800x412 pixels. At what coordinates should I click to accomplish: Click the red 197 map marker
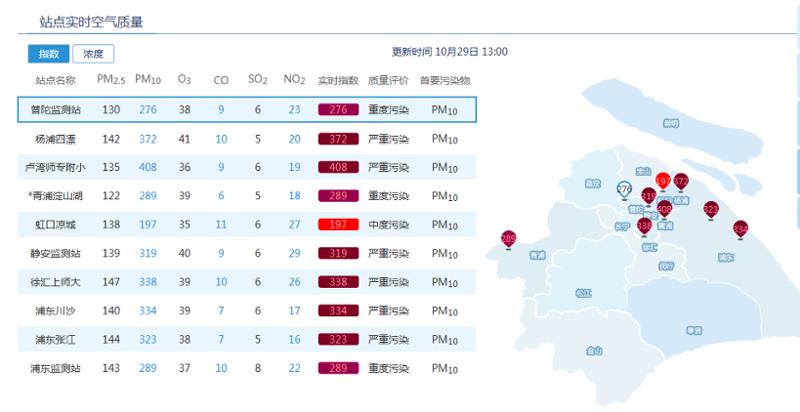[x=663, y=181]
